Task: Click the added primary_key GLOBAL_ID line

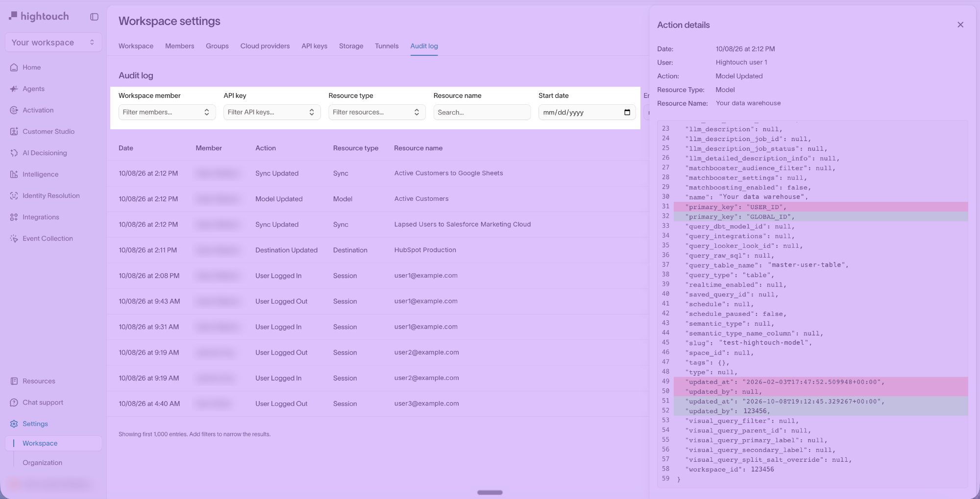Action: pyautogui.click(x=821, y=216)
